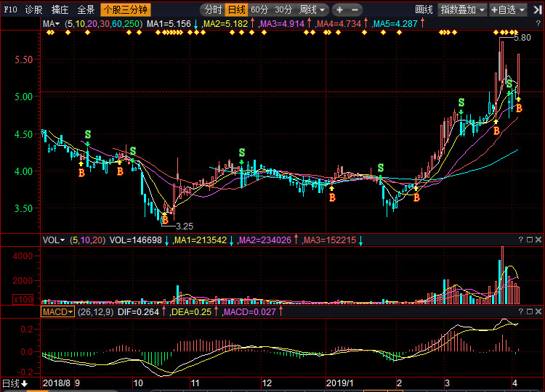Open help for the VOL panel
This screenshot has width=545, height=392.
point(521,240)
